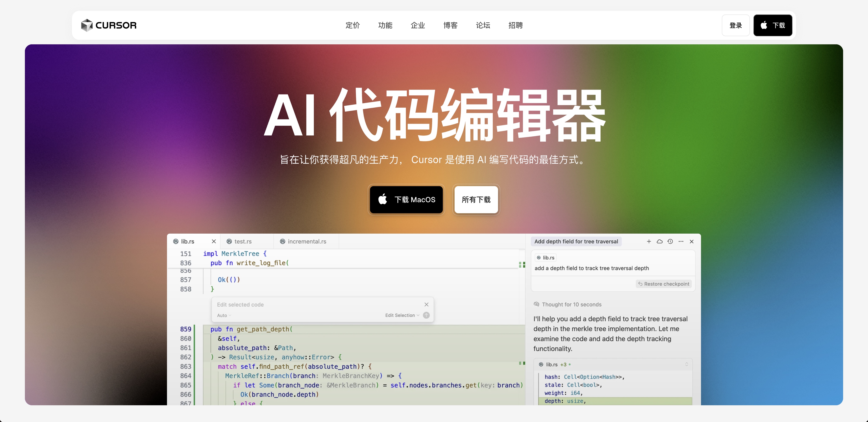Click the black 下载 button in header
This screenshot has width=868, height=422.
tap(773, 25)
